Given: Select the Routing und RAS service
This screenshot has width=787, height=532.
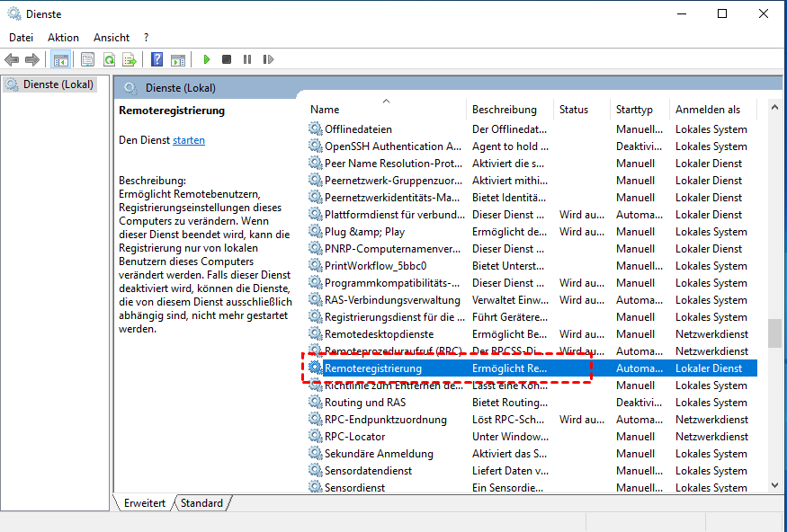Looking at the screenshot, I should tap(370, 402).
